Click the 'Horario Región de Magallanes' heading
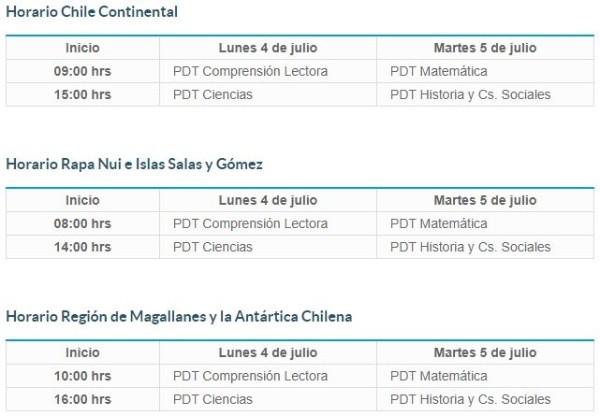This screenshot has height=416, width=600. point(179,316)
